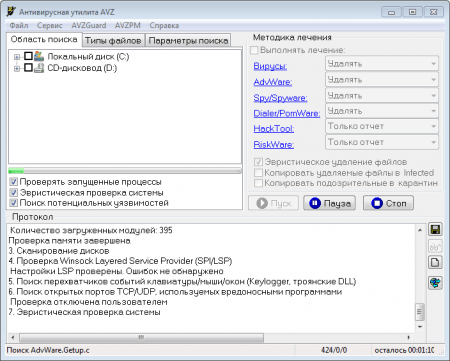Click log line '7. Эвристическая проверка системы'
Image resolution: width=450 pixels, height=361 pixels.
(x=84, y=312)
